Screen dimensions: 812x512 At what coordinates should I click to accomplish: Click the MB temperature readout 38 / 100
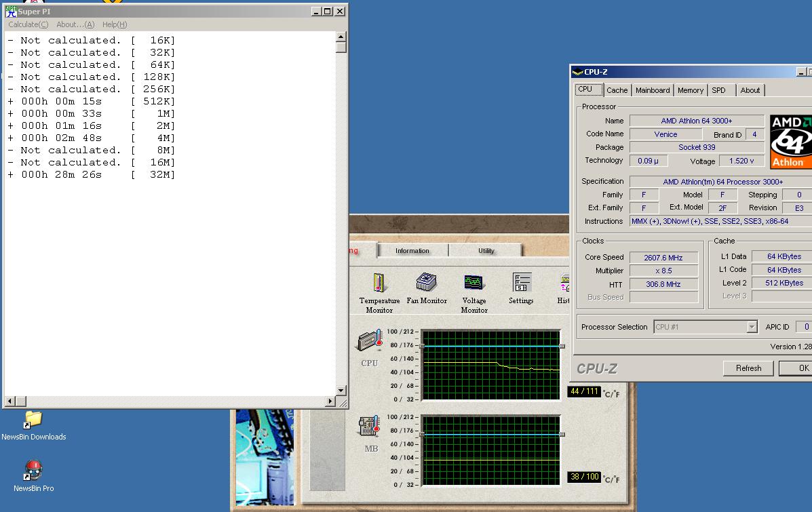click(x=584, y=477)
